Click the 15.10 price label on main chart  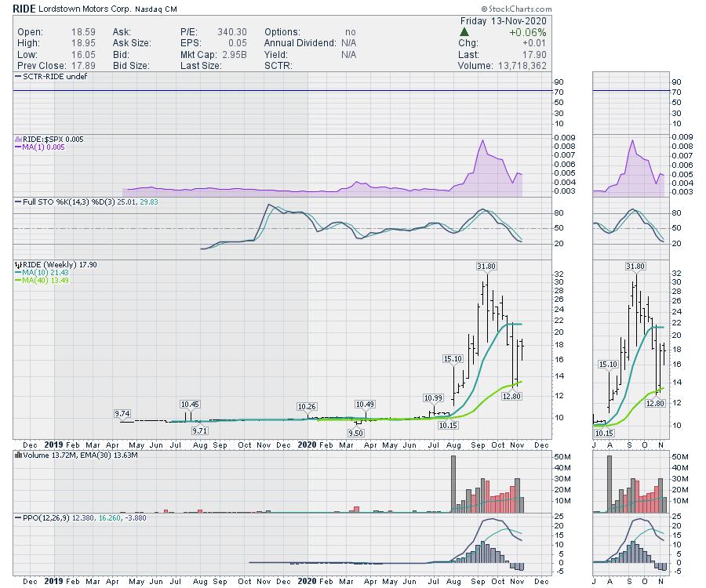tap(453, 358)
